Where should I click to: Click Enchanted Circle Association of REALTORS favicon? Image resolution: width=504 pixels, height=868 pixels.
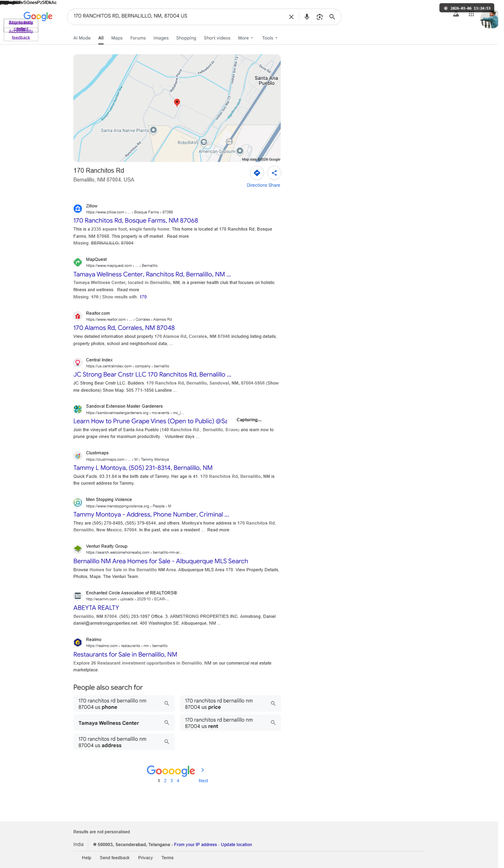[x=78, y=596]
